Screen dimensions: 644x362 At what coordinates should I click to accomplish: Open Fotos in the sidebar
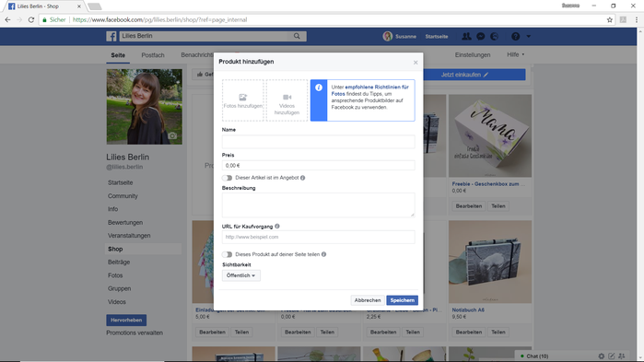point(115,275)
